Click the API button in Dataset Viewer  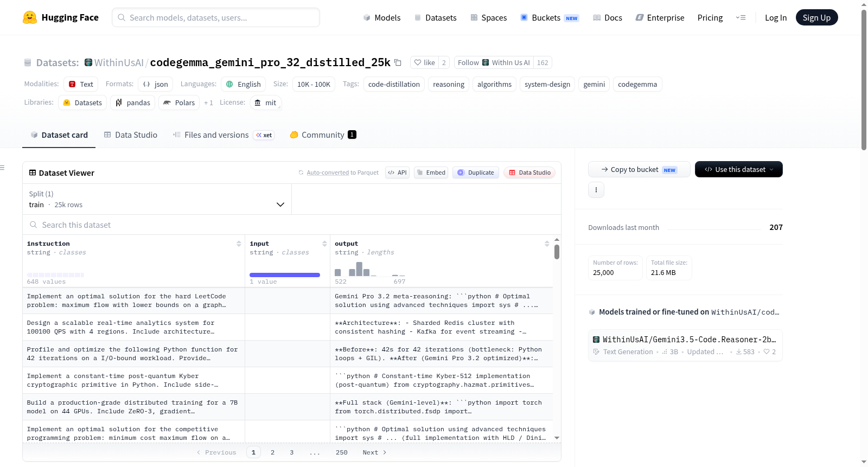(397, 172)
